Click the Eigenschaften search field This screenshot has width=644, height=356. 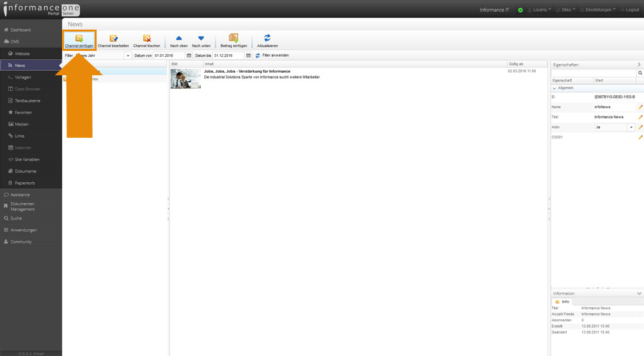[594, 73]
